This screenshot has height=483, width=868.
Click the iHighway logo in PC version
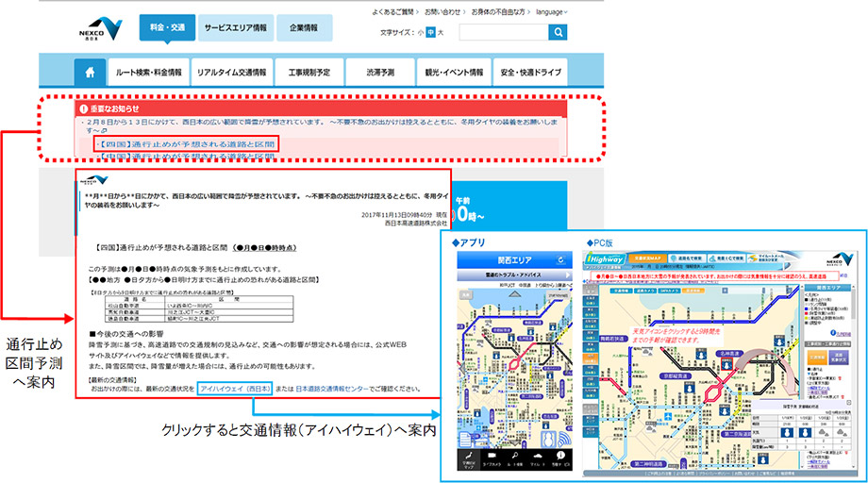pos(605,258)
